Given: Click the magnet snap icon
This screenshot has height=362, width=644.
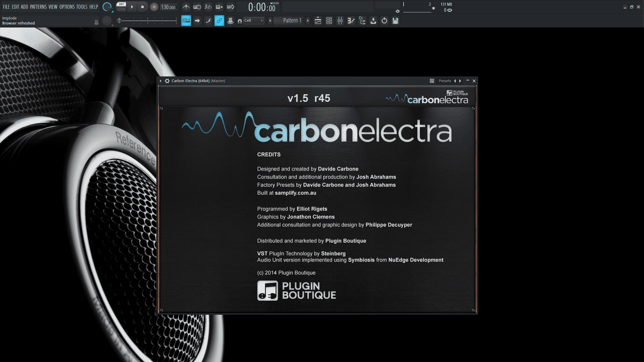Looking at the screenshot, I should (x=239, y=21).
